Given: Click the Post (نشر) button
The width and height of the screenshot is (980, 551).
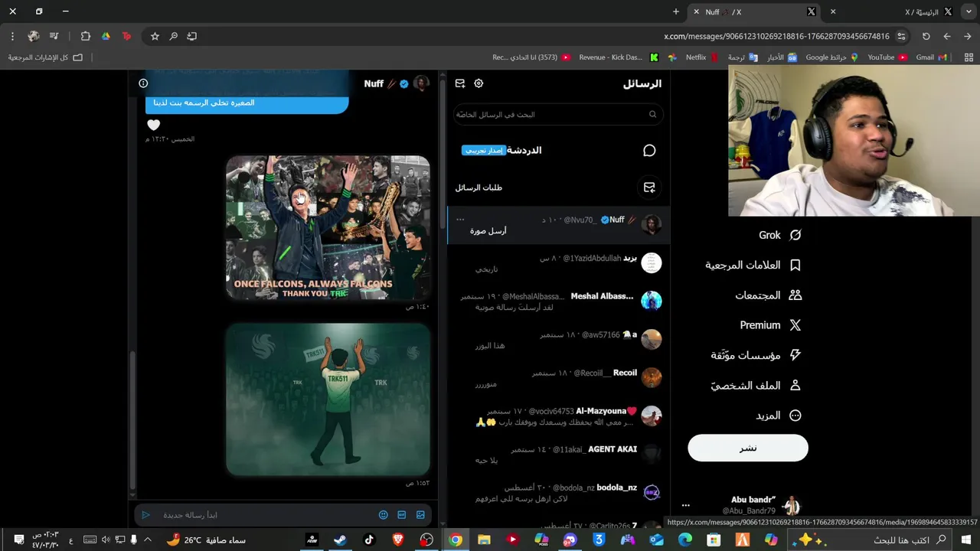Looking at the screenshot, I should coord(748,448).
